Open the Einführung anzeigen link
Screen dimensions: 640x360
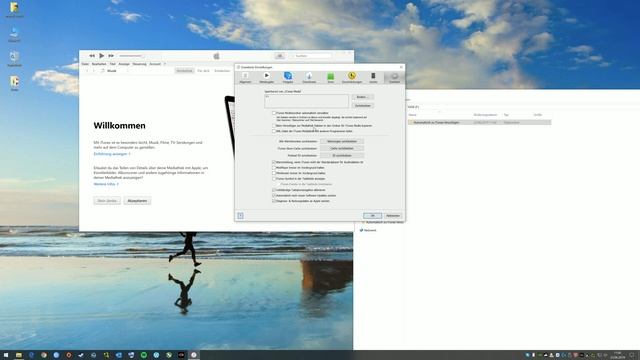click(112, 154)
